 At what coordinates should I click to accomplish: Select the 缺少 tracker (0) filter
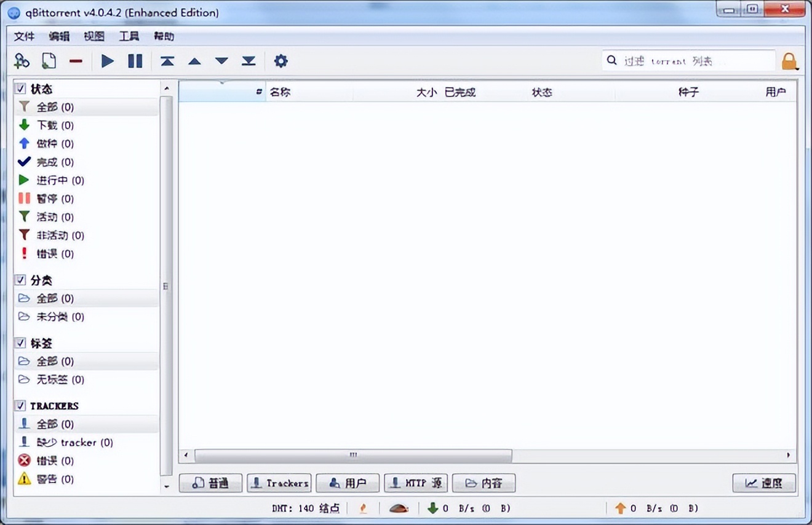point(86,443)
